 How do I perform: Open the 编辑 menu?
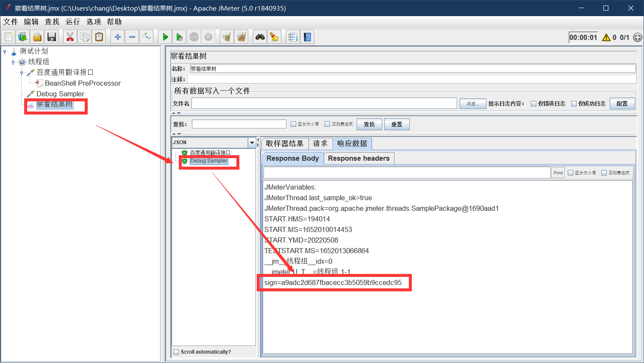click(31, 22)
